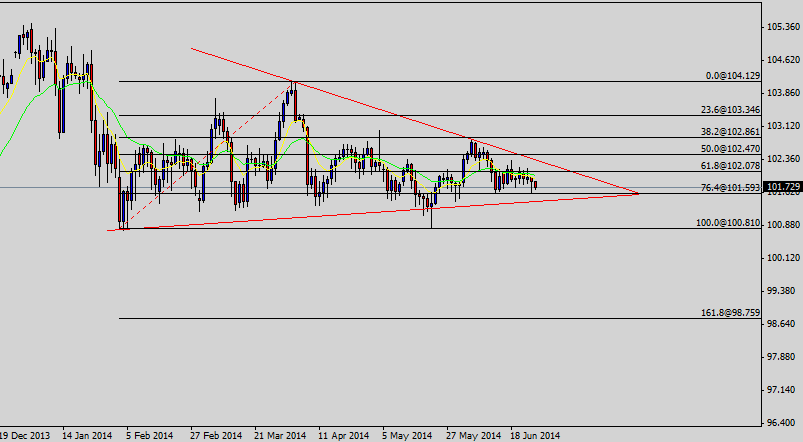803x442 pixels.
Task: Select the 18 Jun 2014 date label
Action: [x=535, y=435]
